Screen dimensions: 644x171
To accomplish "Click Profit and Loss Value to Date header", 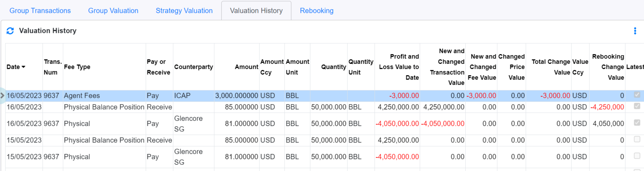I will 399,67.
